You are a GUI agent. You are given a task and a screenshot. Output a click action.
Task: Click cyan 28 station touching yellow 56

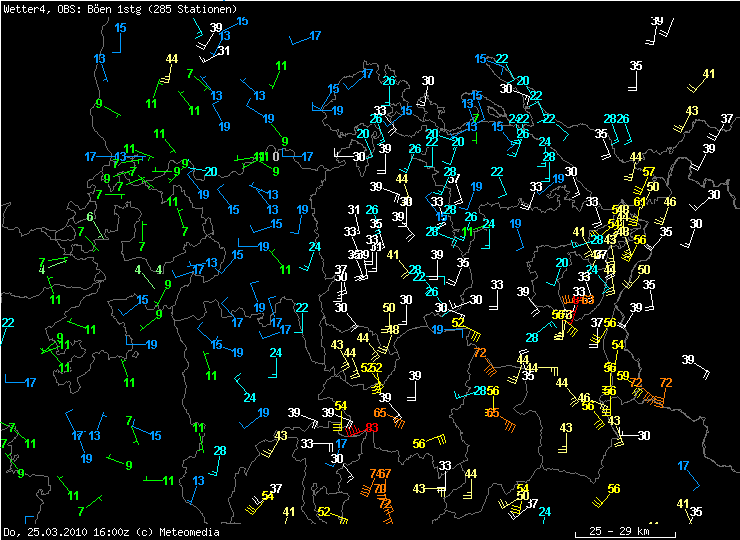tap(480, 391)
